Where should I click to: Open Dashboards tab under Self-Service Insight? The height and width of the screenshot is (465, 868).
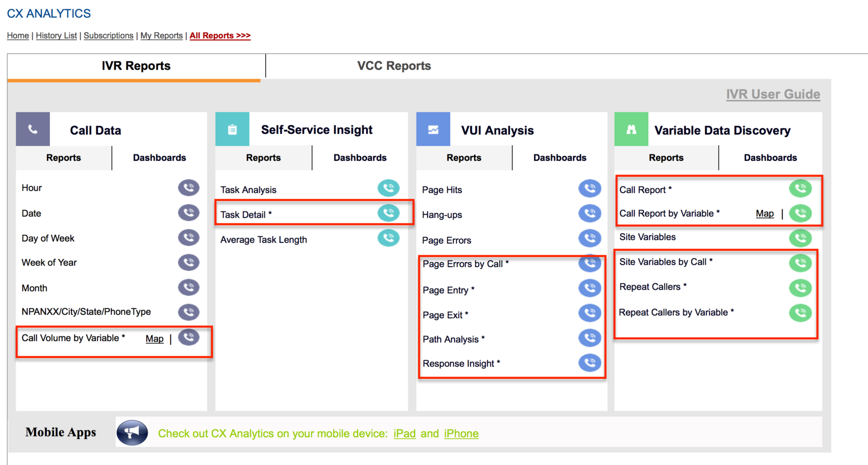tap(360, 158)
